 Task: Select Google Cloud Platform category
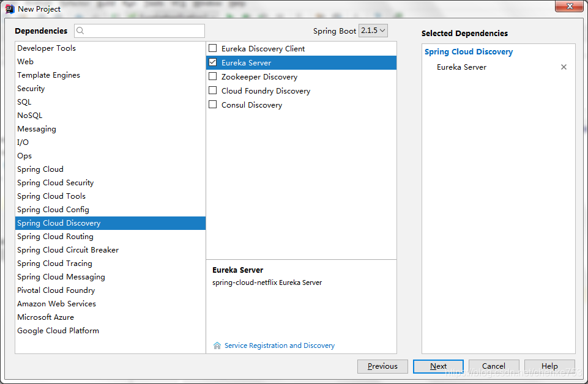coord(110,331)
